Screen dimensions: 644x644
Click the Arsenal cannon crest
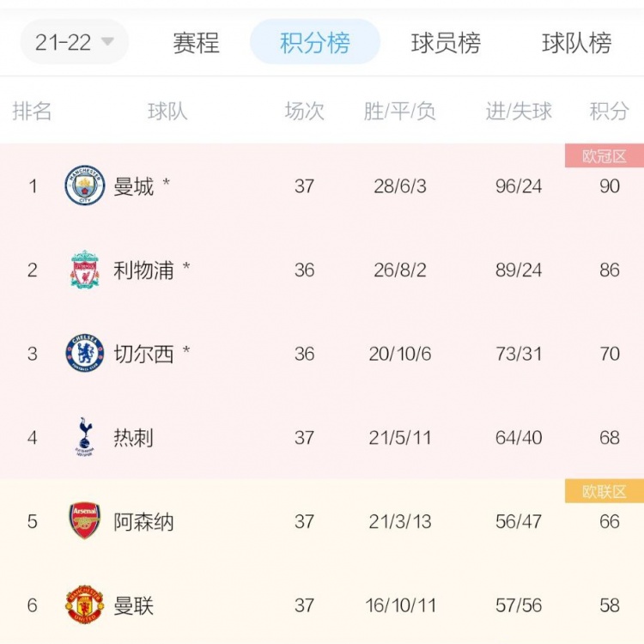point(85,520)
